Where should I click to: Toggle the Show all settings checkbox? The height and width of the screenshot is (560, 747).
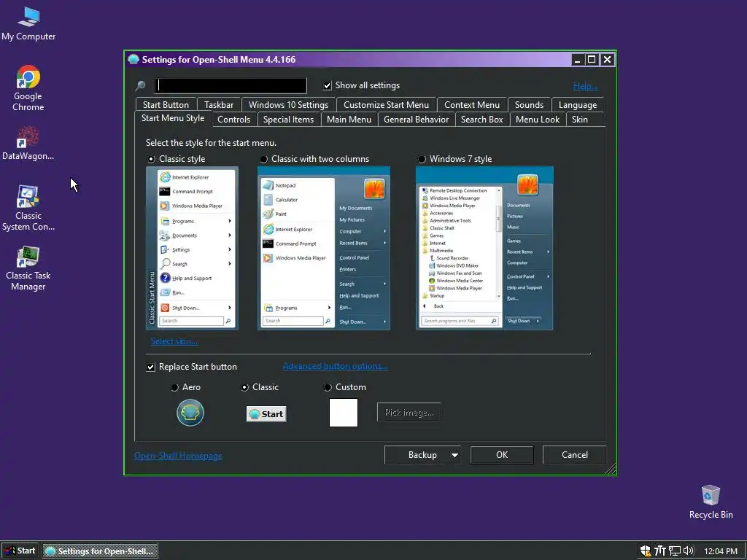(328, 86)
